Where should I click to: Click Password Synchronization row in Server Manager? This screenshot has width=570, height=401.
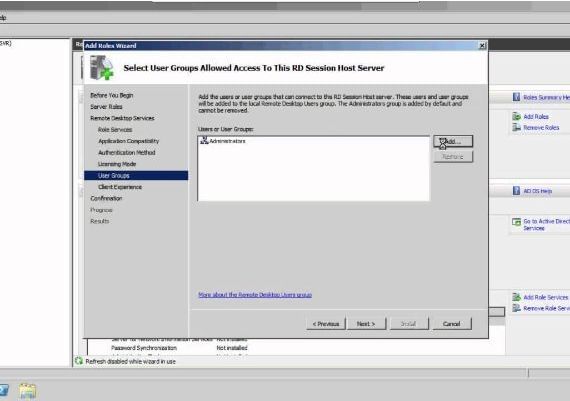179,348
